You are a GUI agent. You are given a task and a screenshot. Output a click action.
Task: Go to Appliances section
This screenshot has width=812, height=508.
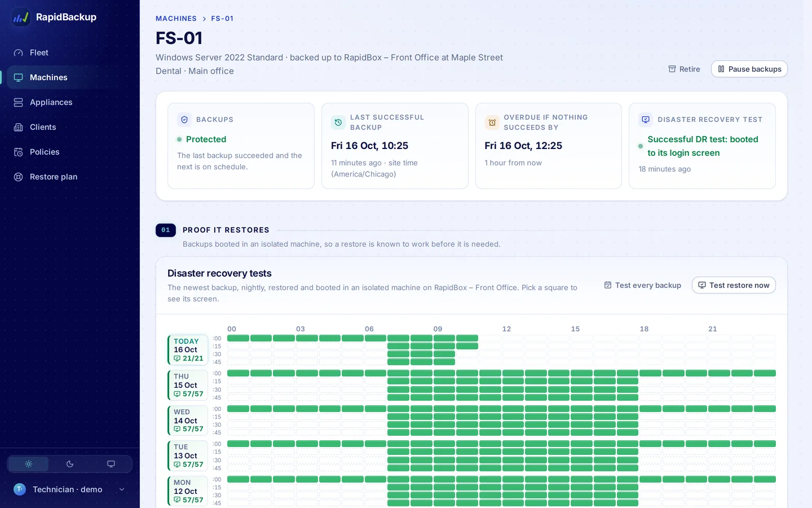(70, 102)
